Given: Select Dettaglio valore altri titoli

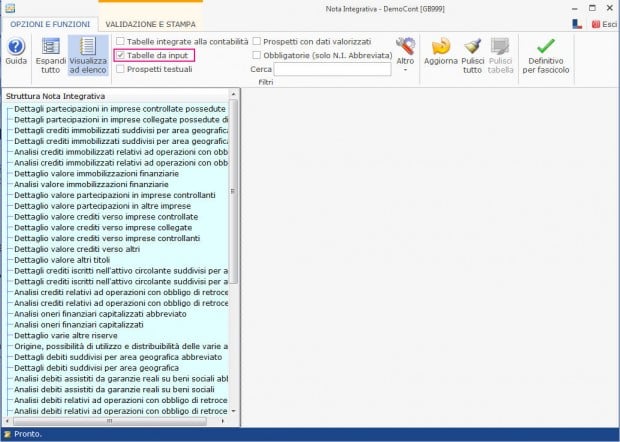Looking at the screenshot, I should pos(62,260).
